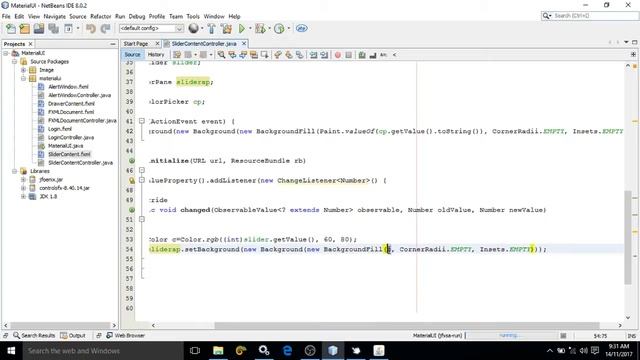Screen dimensions: 640x360
Task: Open the dropdown arrow next to browser globe
Action: [x=202, y=29]
